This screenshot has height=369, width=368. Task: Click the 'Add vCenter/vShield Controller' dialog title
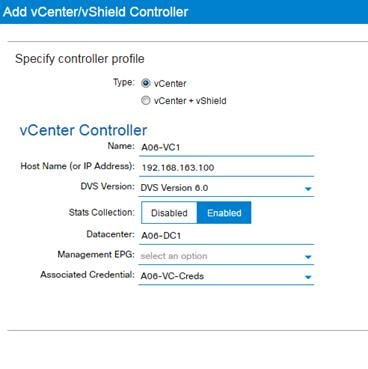[x=96, y=12]
